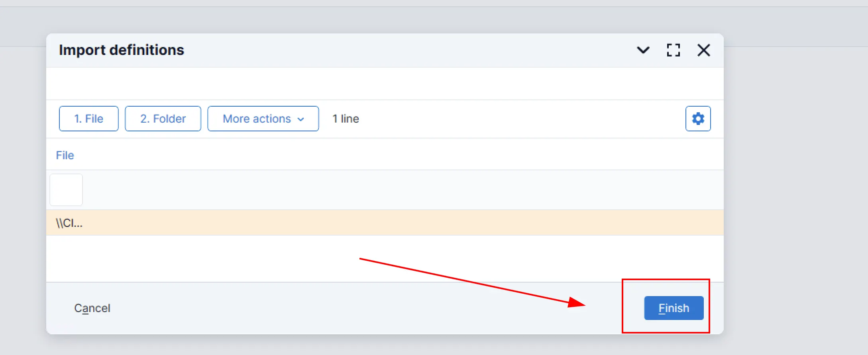Close the Import definitions dialog

[703, 50]
